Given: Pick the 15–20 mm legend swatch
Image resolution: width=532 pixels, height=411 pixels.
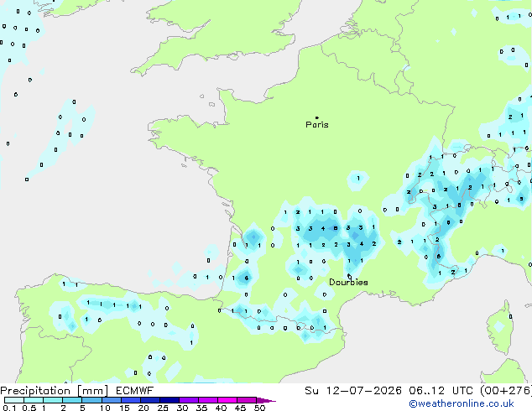Looking at the screenshot, I should (x=130, y=400).
